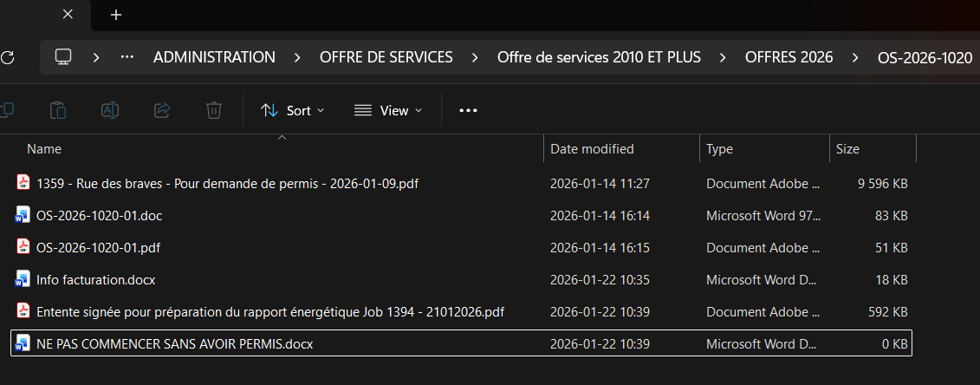Expand the breadcrumb ellipsis for hidden folders
This screenshot has height=385, width=980.
point(127,57)
